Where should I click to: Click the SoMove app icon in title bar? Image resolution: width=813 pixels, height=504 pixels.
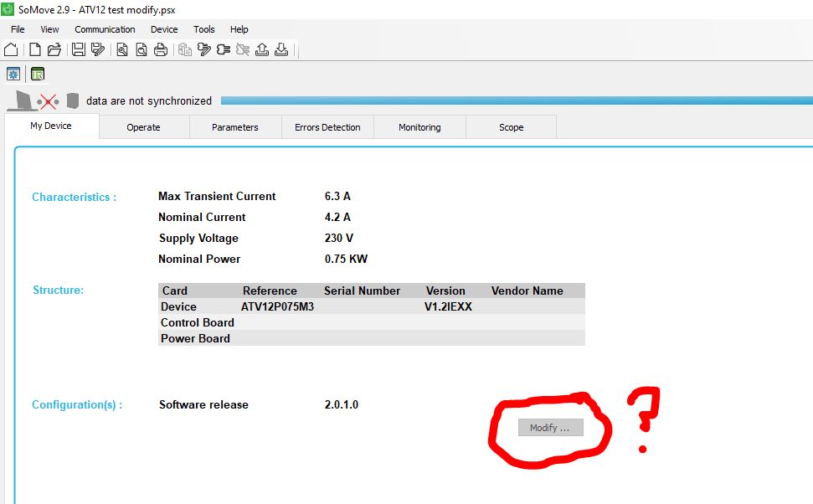click(x=8, y=9)
